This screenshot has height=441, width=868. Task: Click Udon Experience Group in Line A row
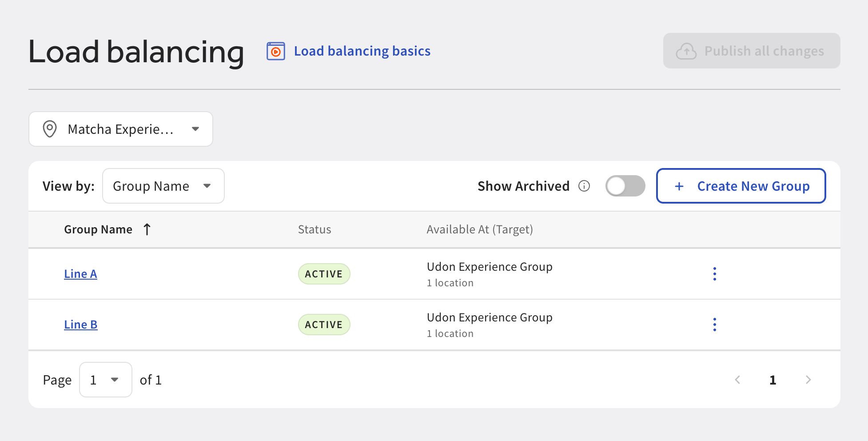coord(490,267)
